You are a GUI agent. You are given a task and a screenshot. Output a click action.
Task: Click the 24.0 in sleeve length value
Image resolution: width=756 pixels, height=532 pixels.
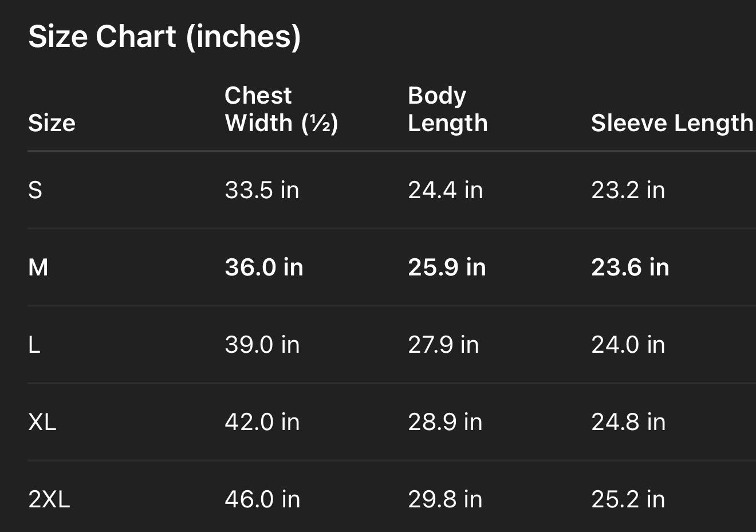(628, 345)
